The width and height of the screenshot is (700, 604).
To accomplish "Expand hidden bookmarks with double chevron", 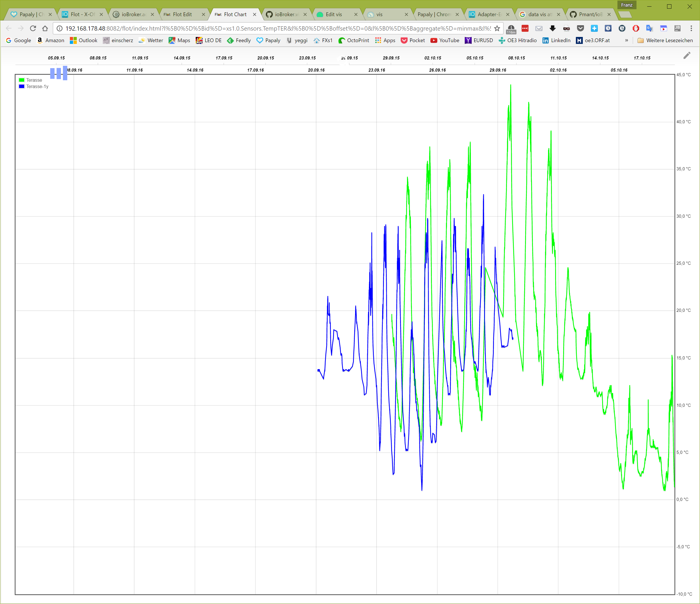I will pyautogui.click(x=626, y=40).
